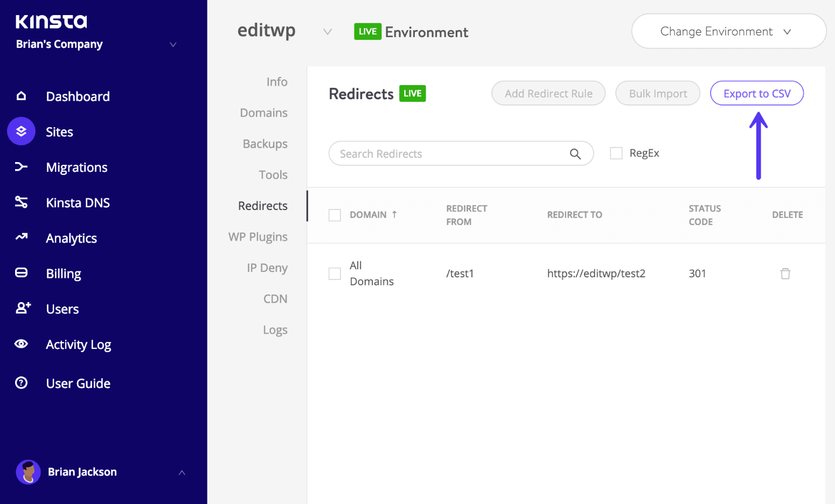Switch to the WP Plugins tab
The height and width of the screenshot is (504, 835).
click(258, 237)
